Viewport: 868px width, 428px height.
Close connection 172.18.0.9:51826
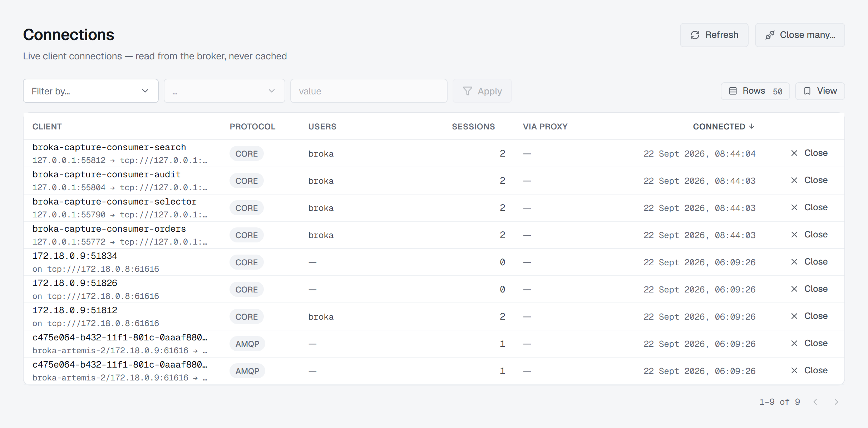(809, 289)
